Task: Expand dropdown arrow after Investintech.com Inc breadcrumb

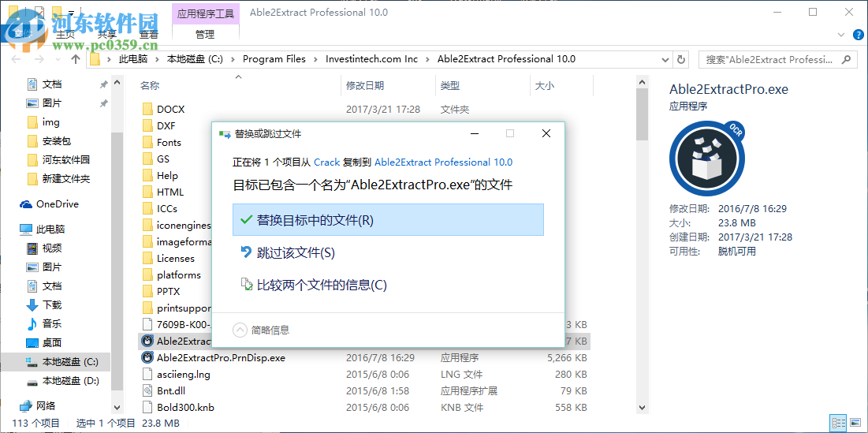Action: [x=428, y=59]
